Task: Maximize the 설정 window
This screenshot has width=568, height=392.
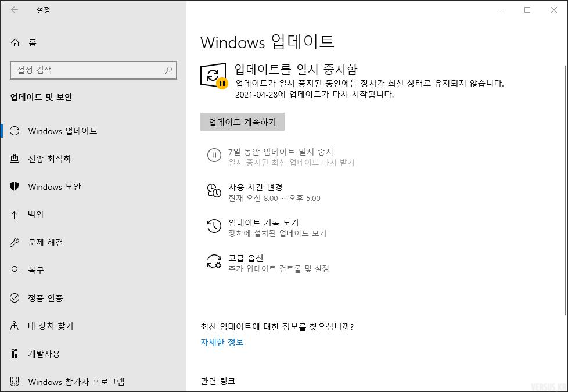Action: click(527, 10)
